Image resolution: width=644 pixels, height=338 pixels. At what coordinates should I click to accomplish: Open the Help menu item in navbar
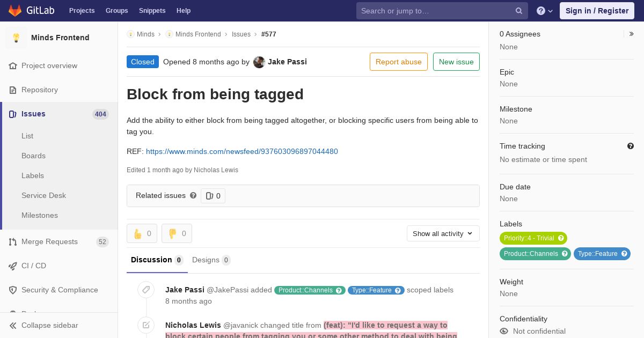(x=184, y=11)
